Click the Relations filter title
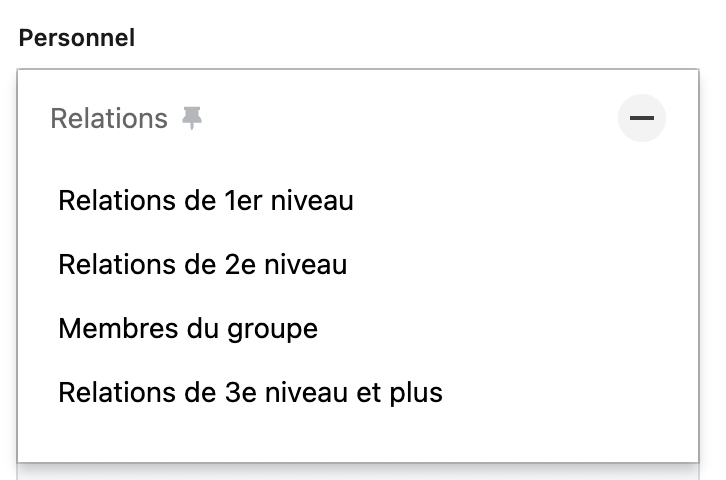 (x=109, y=118)
